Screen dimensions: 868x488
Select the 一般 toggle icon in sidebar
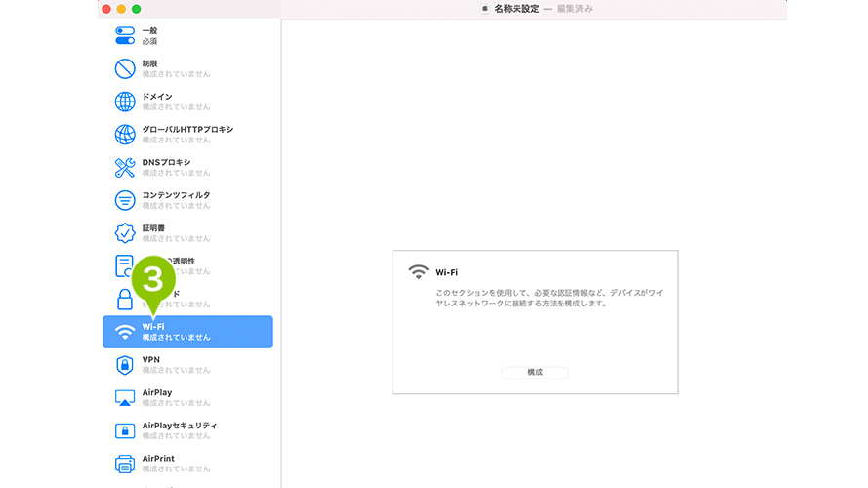tap(125, 35)
